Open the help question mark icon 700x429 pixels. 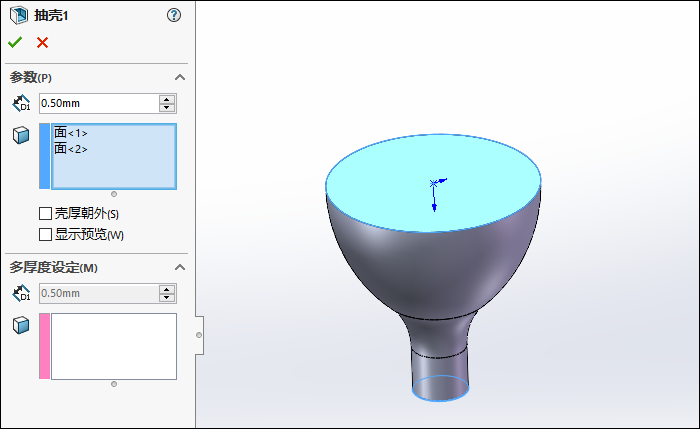click(174, 15)
